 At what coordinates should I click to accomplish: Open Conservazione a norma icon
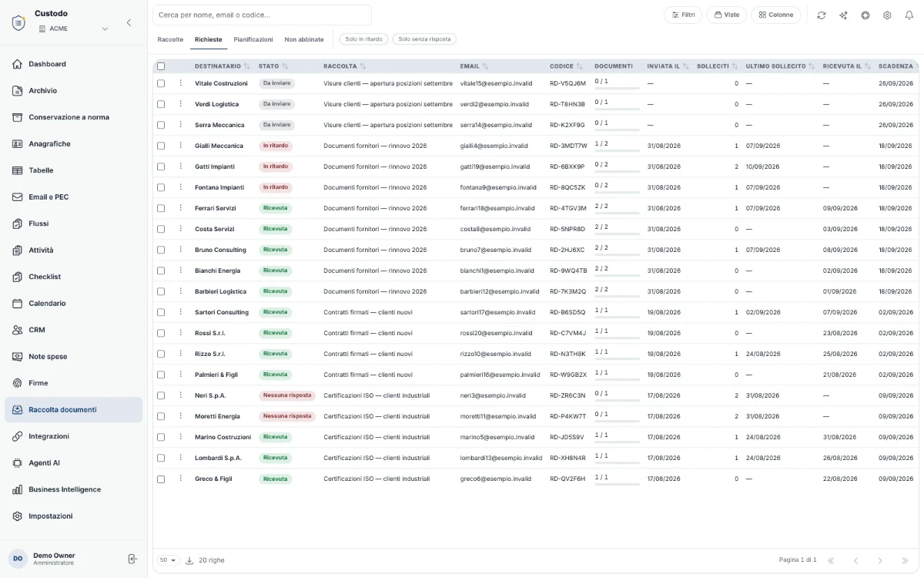17,117
